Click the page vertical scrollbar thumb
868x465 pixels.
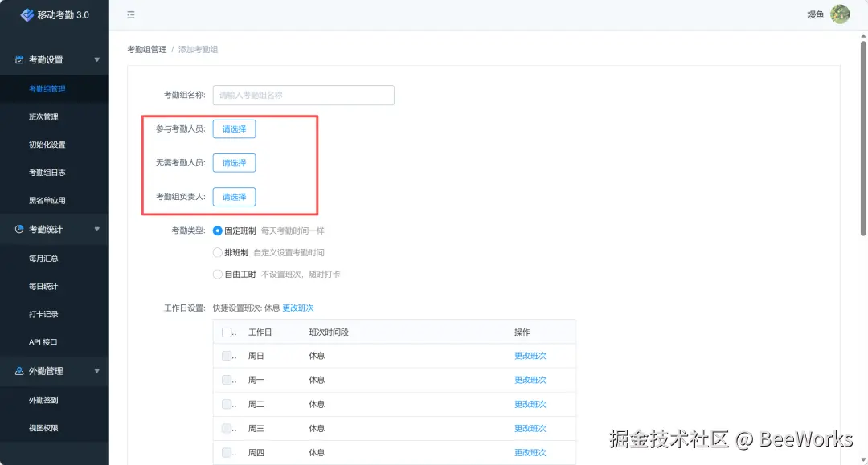pos(863,137)
